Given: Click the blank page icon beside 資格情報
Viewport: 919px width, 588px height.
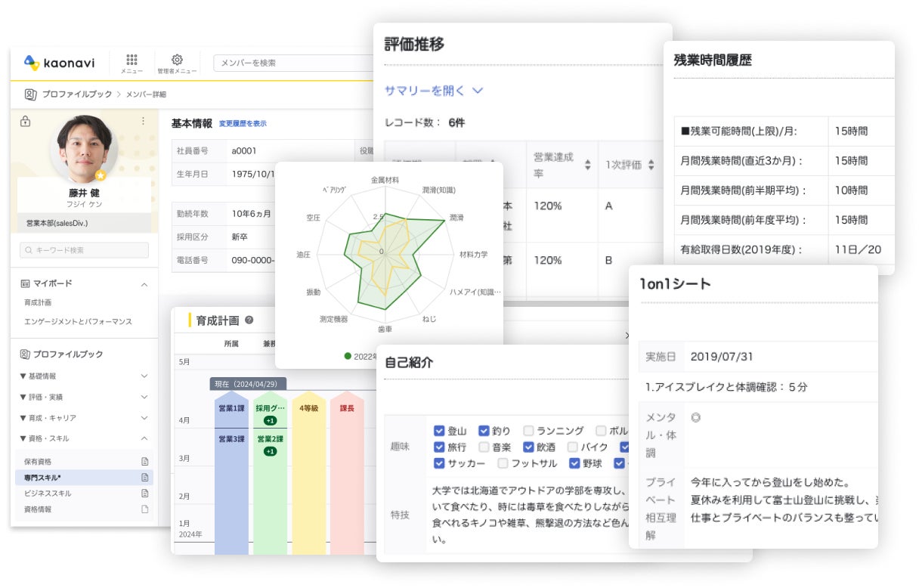Looking at the screenshot, I should (144, 509).
